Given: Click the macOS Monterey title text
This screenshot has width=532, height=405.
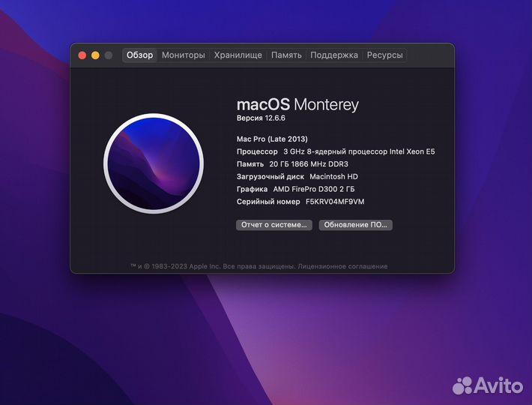Looking at the screenshot, I should pyautogui.click(x=297, y=104).
